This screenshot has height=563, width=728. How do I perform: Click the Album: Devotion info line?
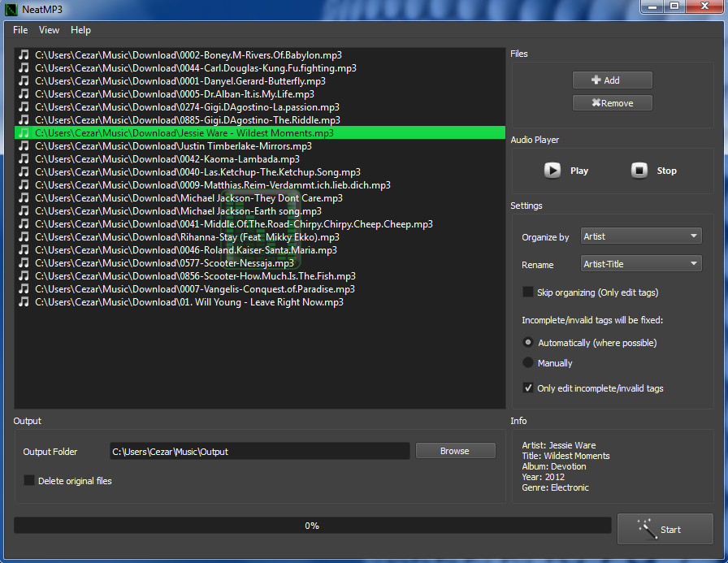coord(554,466)
